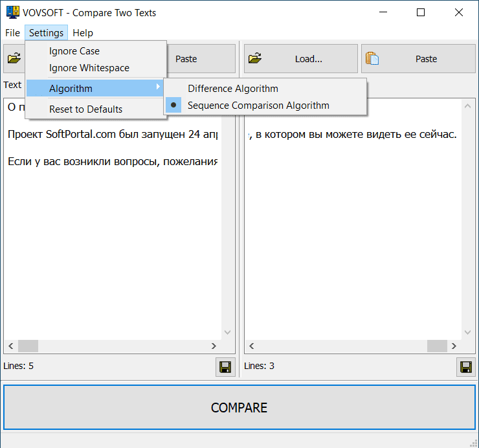Click left pane horizontal scrollbar thumb
479x448 pixels.
(x=28, y=346)
